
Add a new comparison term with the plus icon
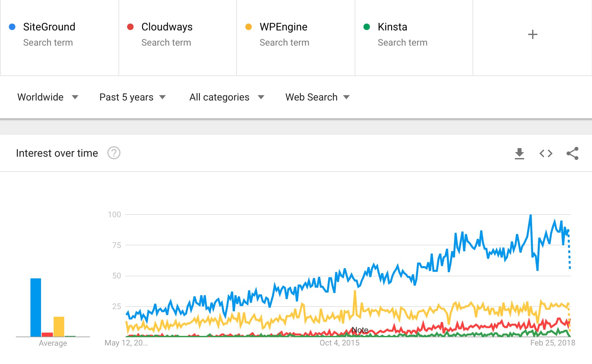[532, 34]
